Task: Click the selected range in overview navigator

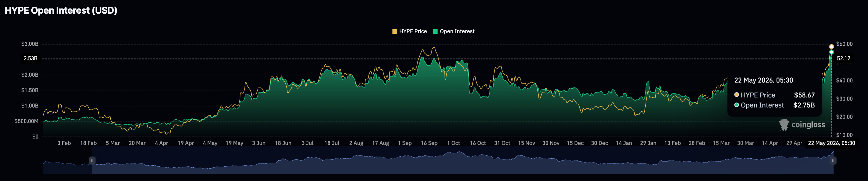Action: tap(462, 161)
